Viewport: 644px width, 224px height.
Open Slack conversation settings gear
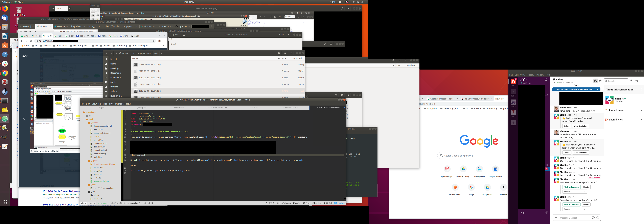point(600,81)
